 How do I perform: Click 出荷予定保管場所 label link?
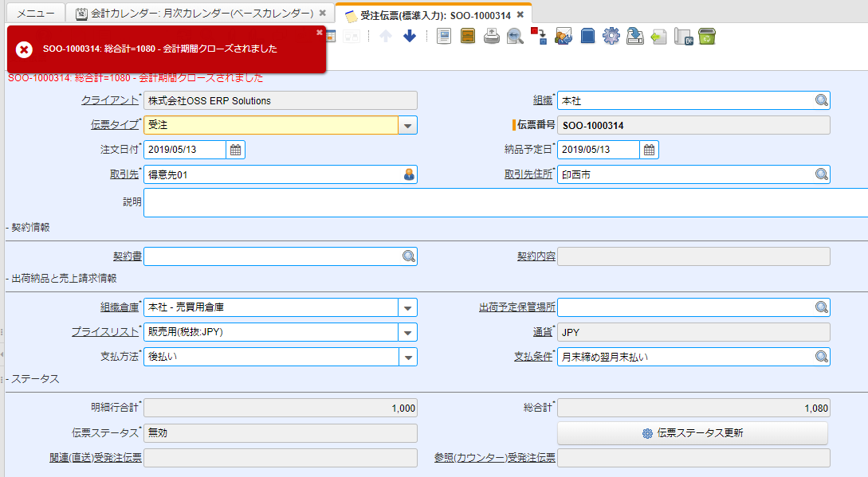(517, 307)
